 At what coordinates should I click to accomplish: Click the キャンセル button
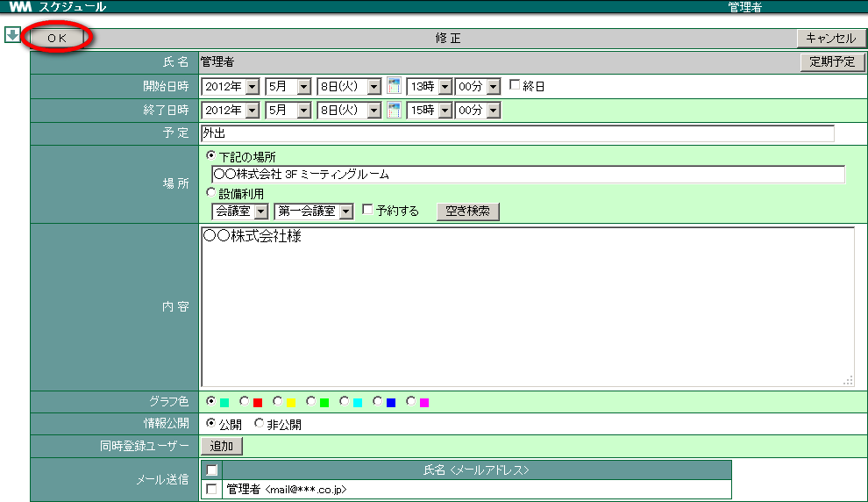coord(831,39)
